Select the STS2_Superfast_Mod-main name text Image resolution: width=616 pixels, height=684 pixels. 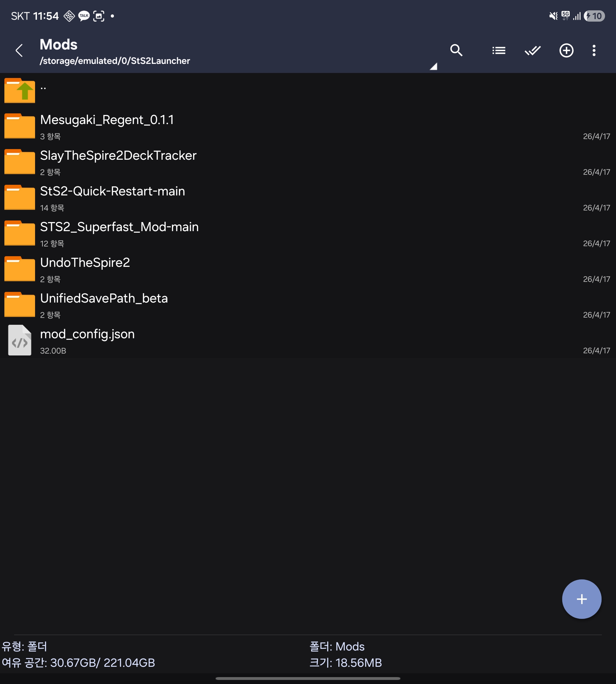tap(119, 227)
